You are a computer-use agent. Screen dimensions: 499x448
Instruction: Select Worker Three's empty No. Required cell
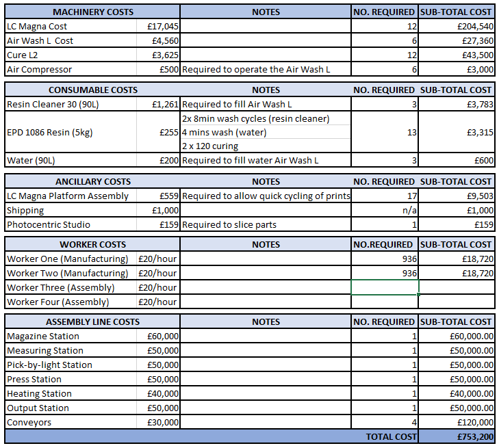(x=385, y=287)
